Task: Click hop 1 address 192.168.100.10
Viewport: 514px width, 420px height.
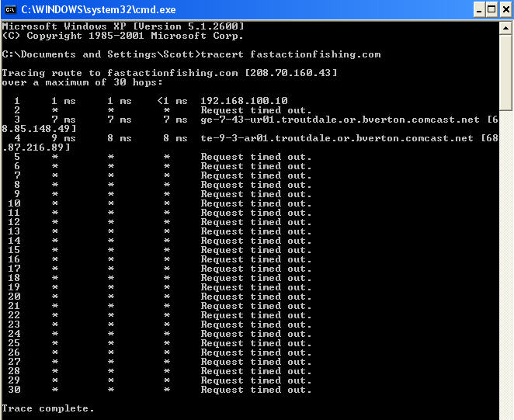Action: pos(245,101)
